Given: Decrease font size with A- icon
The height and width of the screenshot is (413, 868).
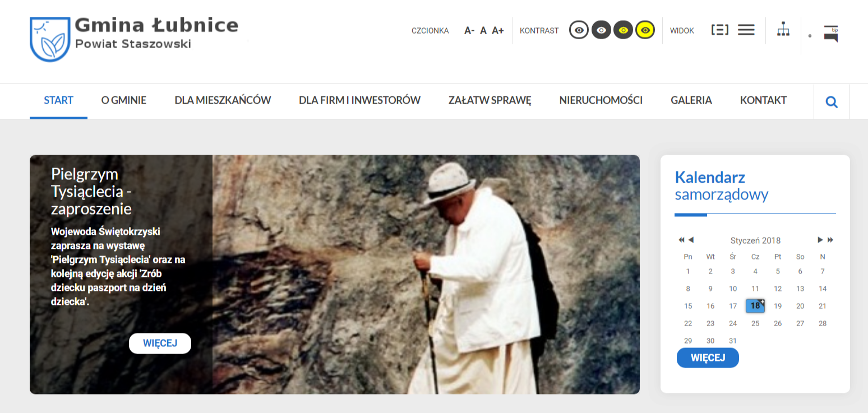Looking at the screenshot, I should coord(469,31).
